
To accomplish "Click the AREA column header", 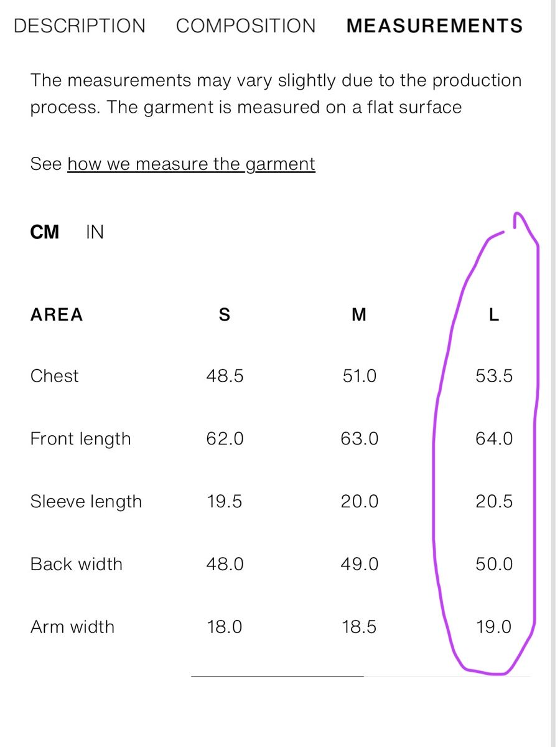I will pyautogui.click(x=57, y=314).
